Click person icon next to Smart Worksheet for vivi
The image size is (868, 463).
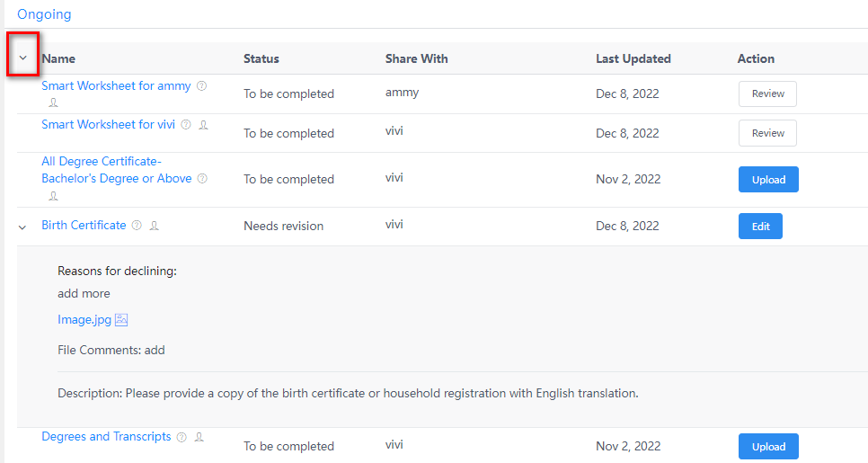(x=203, y=125)
